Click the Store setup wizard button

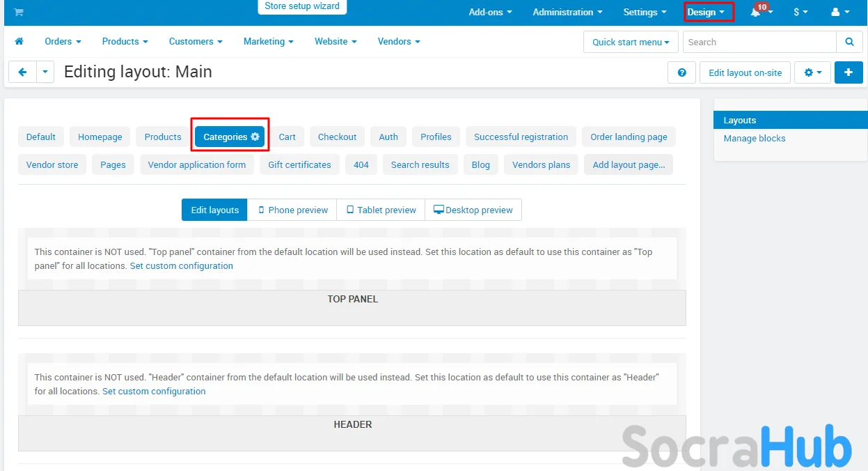click(302, 6)
